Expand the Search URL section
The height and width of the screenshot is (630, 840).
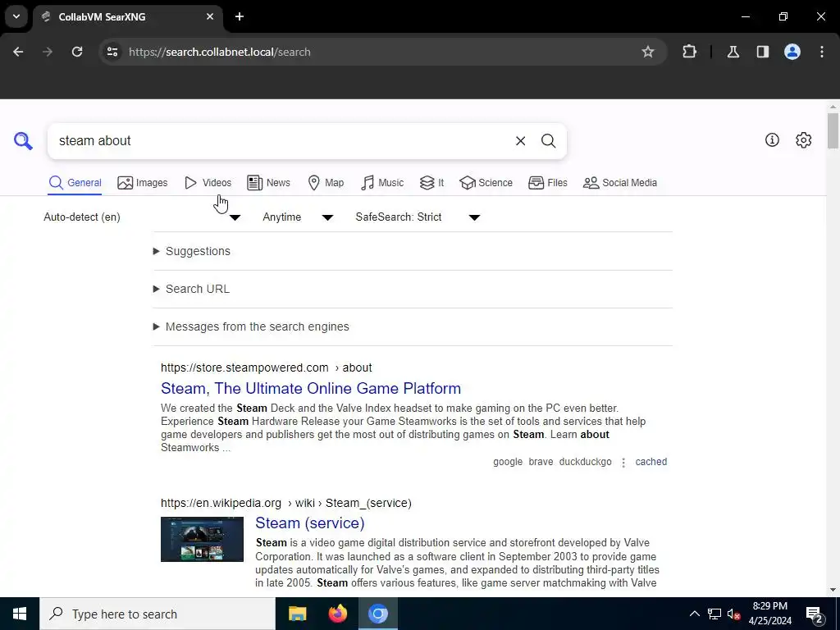coord(191,289)
